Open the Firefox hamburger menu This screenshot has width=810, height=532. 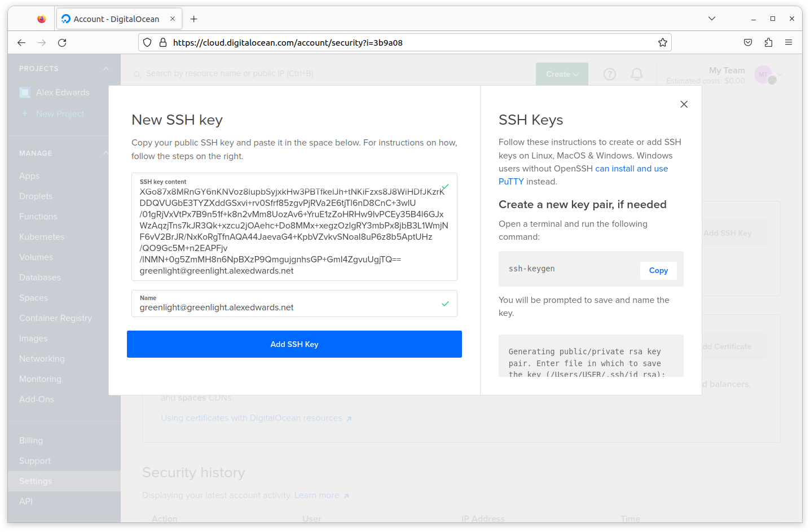788,43
